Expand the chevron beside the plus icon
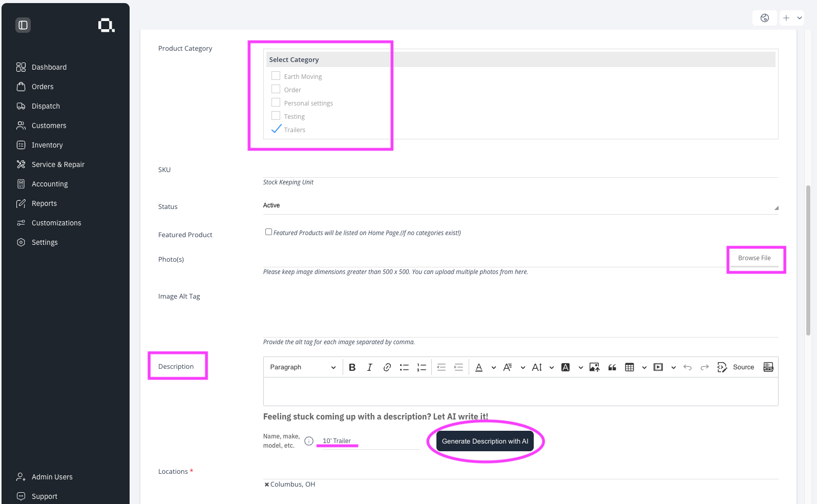Viewport: 817px width, 504px height. point(800,18)
